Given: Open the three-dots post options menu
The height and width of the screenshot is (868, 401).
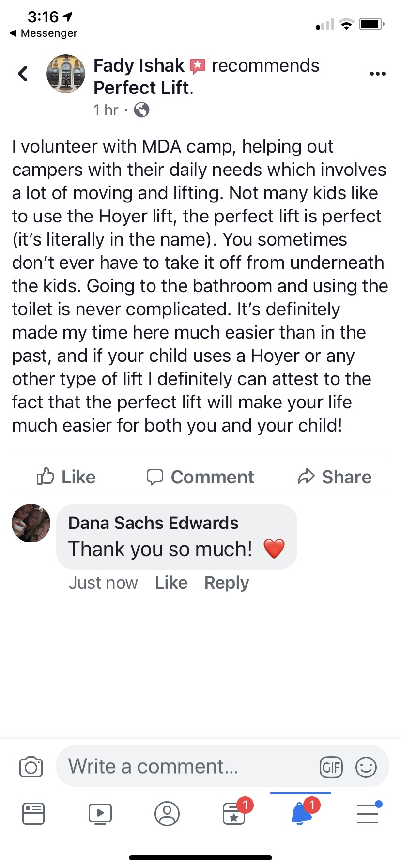Looking at the screenshot, I should click(377, 74).
